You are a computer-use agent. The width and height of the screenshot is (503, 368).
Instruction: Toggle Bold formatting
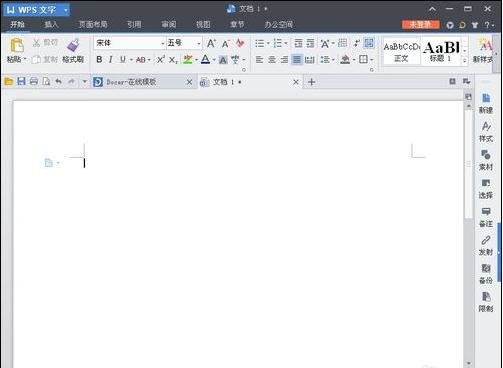pos(99,60)
